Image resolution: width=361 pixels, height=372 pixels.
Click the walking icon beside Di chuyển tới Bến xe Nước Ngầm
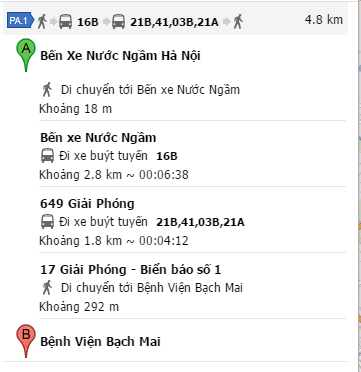pyautogui.click(x=47, y=89)
